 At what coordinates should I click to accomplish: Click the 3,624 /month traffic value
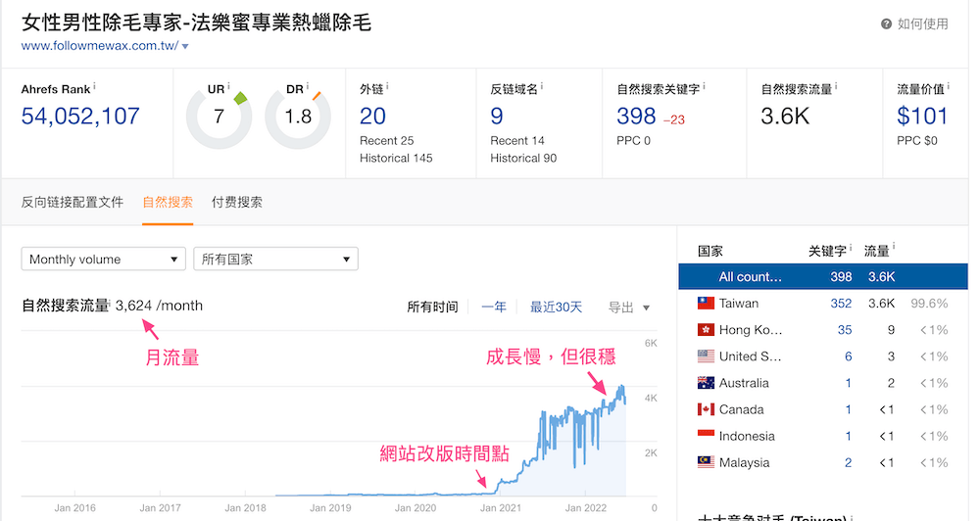click(159, 306)
